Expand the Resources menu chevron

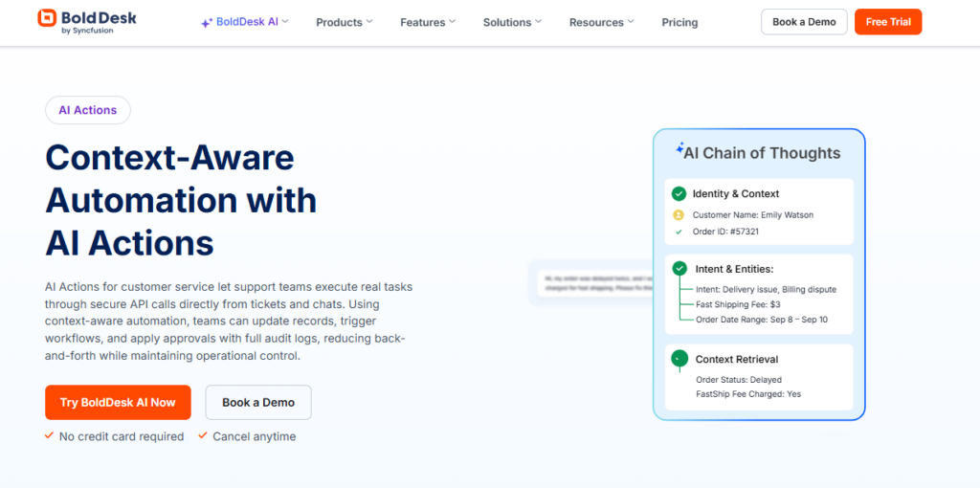(x=631, y=22)
